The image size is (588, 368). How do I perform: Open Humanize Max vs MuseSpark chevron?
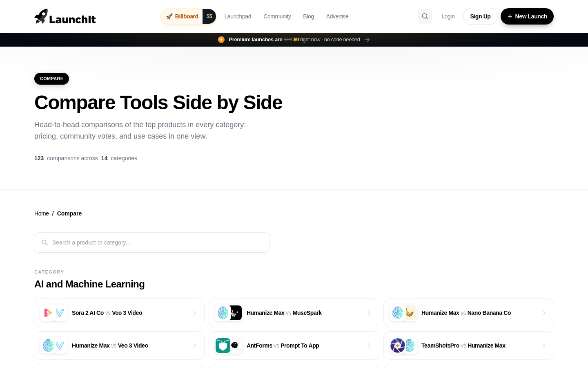369,313
